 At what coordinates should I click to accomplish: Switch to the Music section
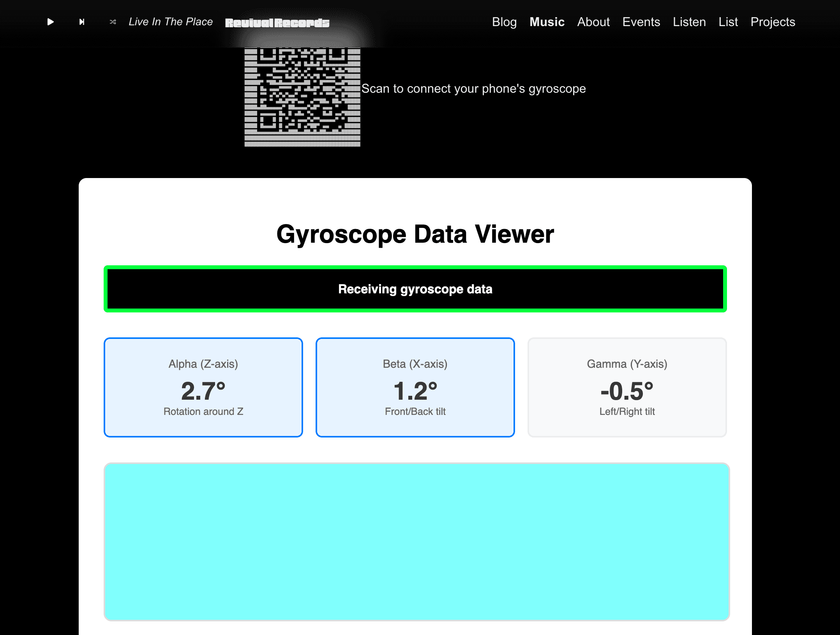[x=547, y=22]
